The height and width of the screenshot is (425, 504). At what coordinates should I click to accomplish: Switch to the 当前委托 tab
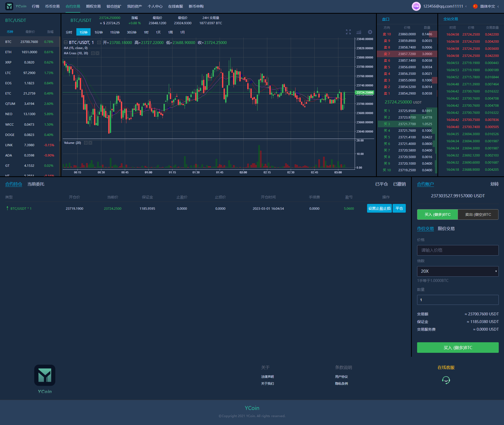coord(36,184)
